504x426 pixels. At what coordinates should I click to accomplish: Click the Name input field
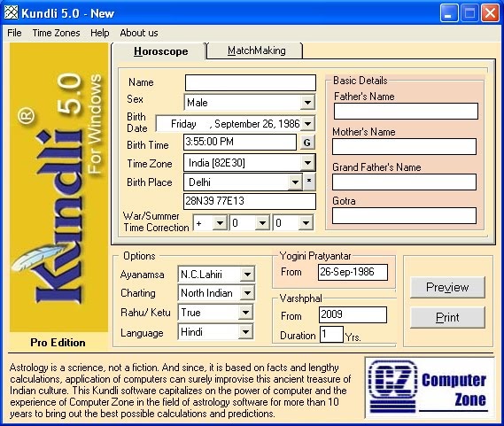click(x=251, y=83)
